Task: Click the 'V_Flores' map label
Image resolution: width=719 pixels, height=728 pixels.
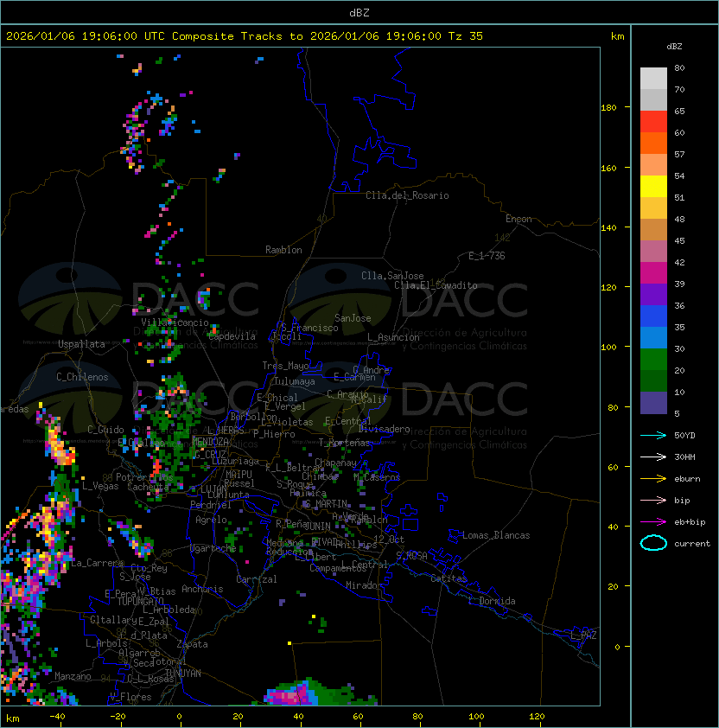Action: (x=130, y=697)
